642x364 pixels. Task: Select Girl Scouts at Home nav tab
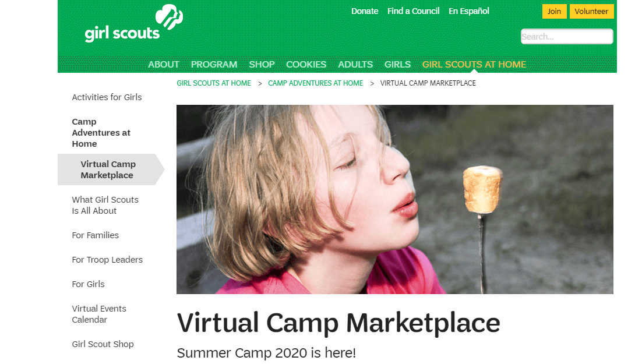pos(474,64)
